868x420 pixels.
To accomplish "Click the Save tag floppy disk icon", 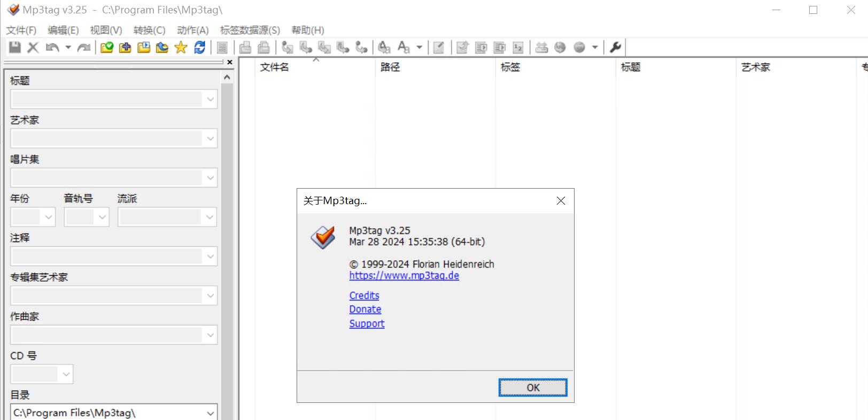I will [15, 48].
